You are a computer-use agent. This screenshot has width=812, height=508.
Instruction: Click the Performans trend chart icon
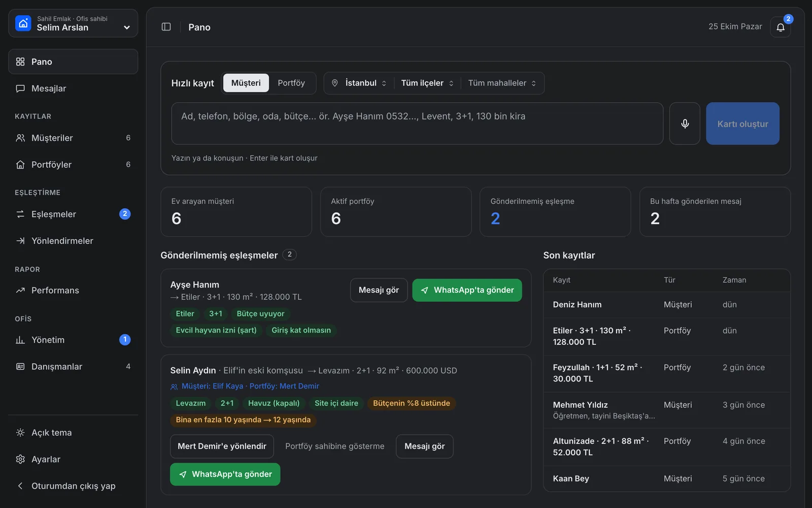(x=20, y=290)
